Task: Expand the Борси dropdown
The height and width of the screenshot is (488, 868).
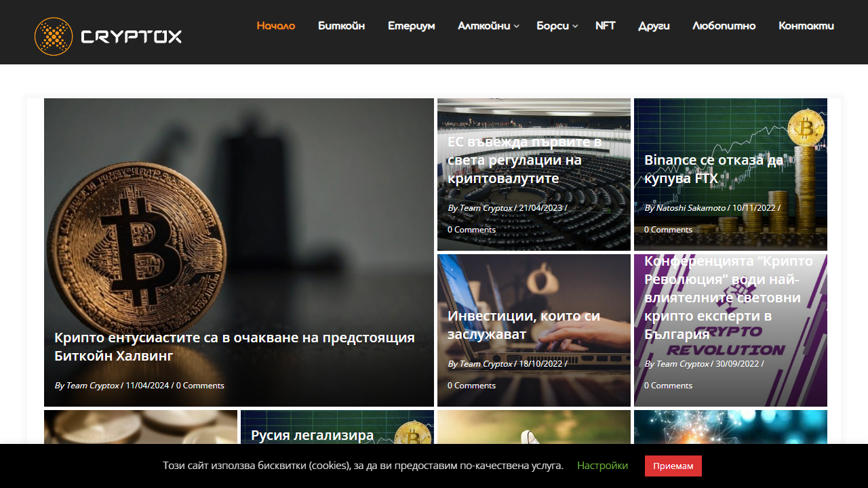Action: [553, 26]
